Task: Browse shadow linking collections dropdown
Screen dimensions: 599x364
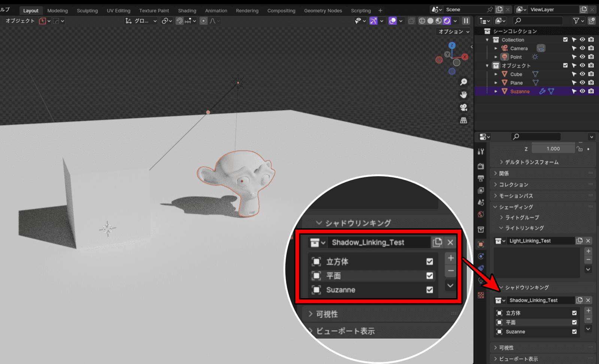Action: (500, 300)
